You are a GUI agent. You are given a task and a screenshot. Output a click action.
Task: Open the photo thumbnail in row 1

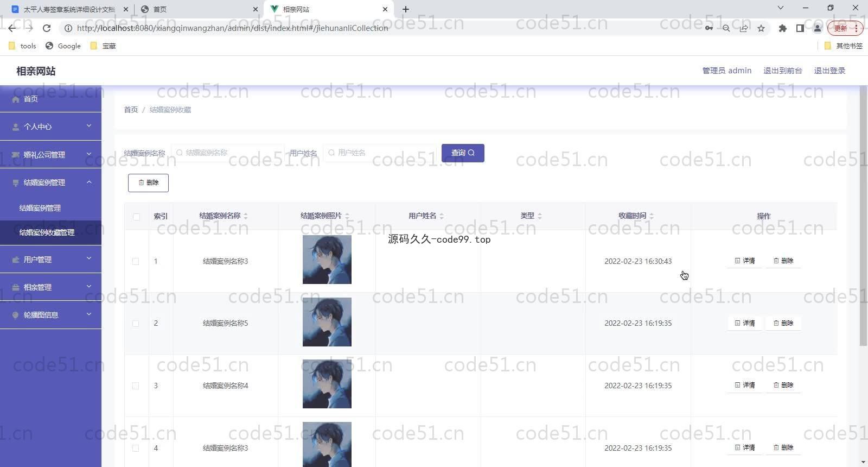(x=327, y=260)
